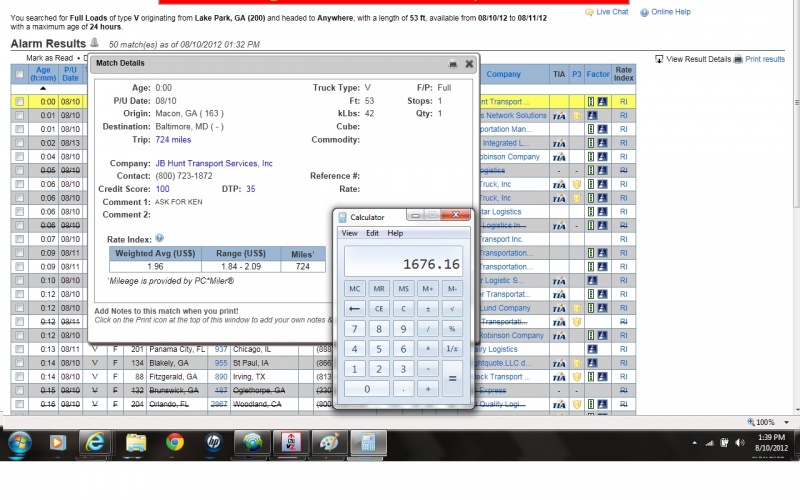This screenshot has width=800, height=500.
Task: Check the box for the Fitzgerald, GA row
Action: pos(19,377)
